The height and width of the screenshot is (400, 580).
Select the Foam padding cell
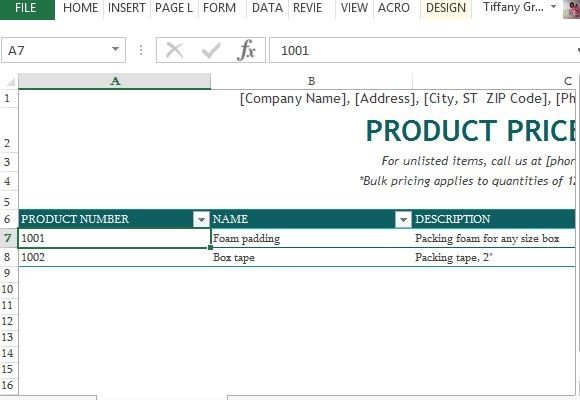(311, 238)
